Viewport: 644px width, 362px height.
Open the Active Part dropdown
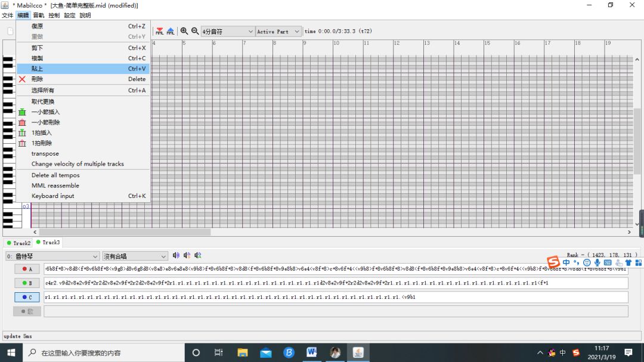pos(278,32)
